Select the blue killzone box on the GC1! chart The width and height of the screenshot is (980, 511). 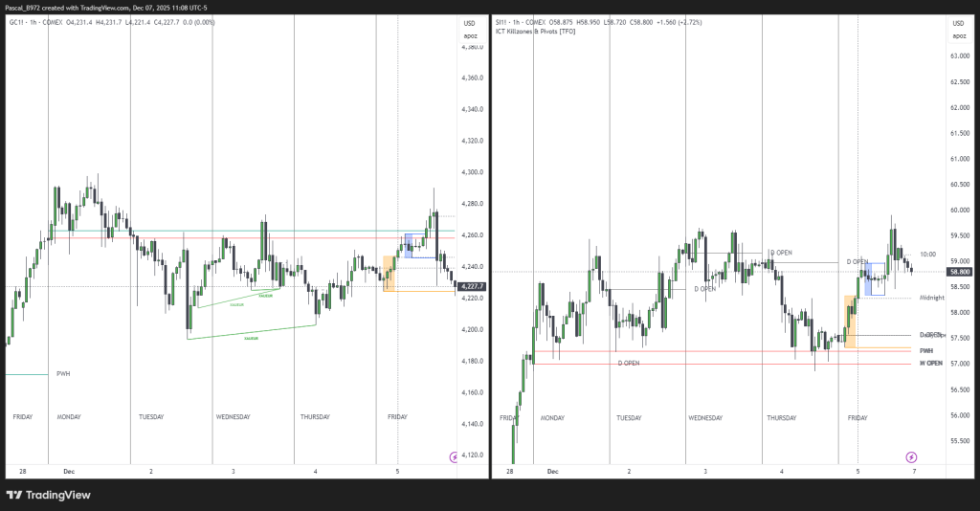(414, 245)
